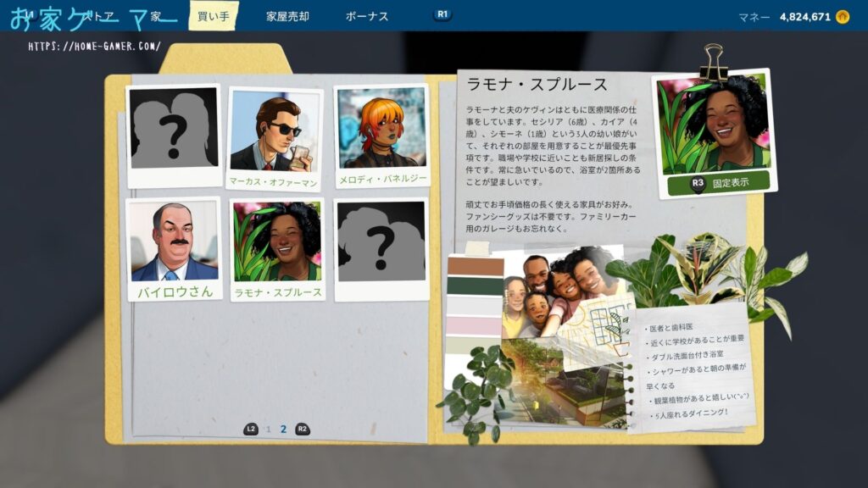This screenshot has width=868, height=488.
Task: Open the first unknown silhouette buyer card
Action: click(174, 136)
